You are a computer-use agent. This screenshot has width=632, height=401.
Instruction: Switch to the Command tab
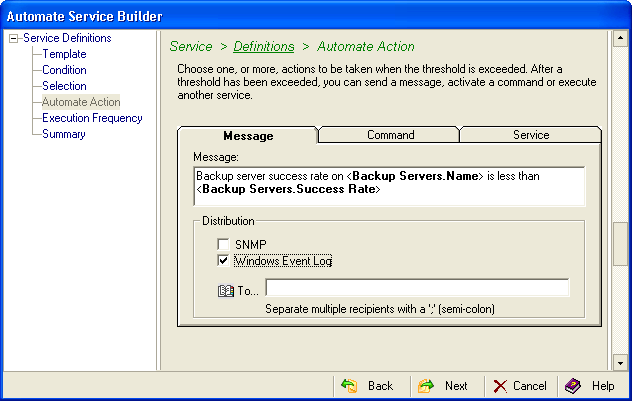[x=390, y=135]
